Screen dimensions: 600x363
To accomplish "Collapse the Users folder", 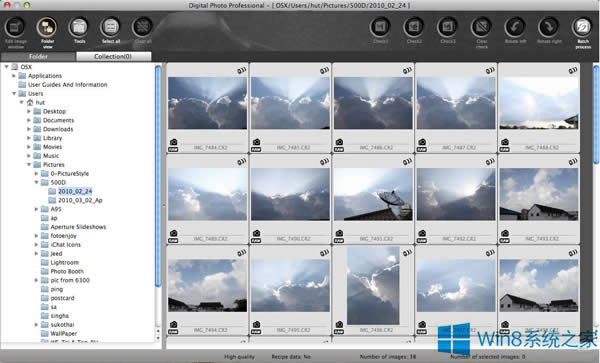I will click(14, 93).
